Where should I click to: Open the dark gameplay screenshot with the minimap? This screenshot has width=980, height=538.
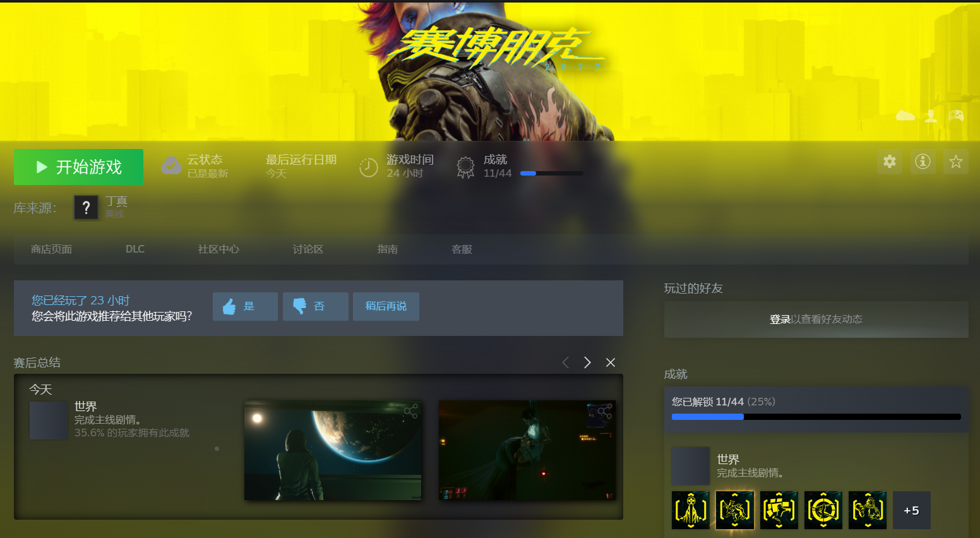coord(527,450)
